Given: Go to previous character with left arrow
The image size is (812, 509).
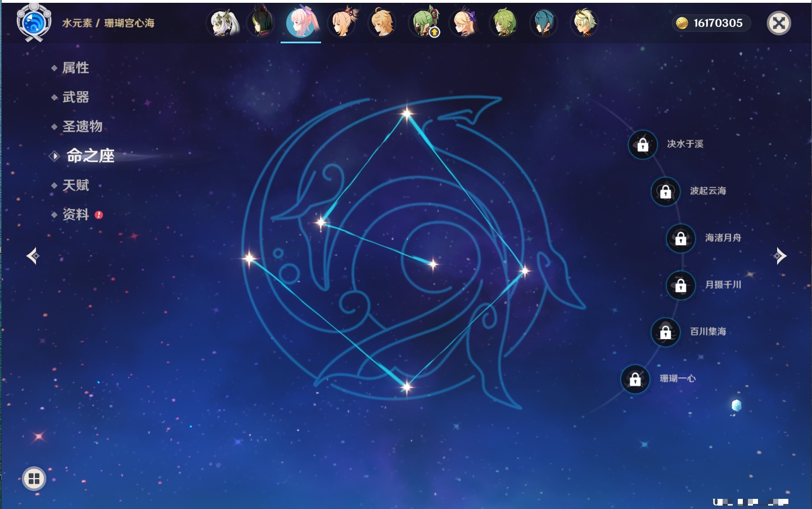Looking at the screenshot, I should 33,256.
